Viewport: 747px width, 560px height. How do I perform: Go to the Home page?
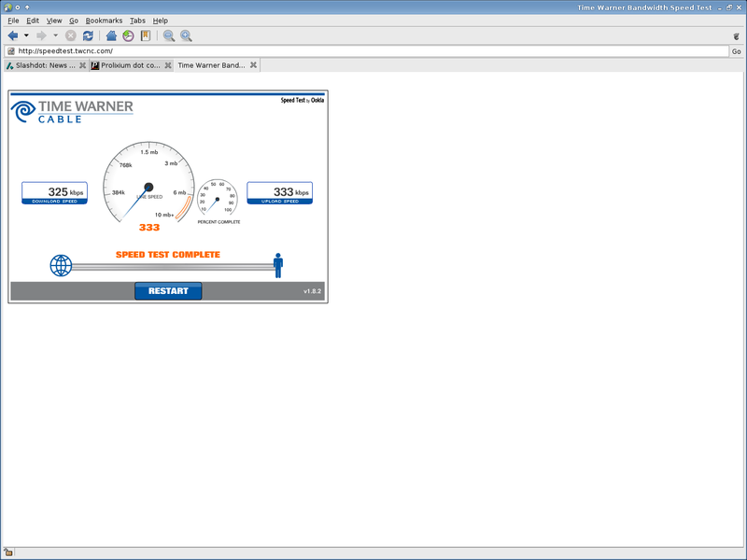[x=111, y=35]
